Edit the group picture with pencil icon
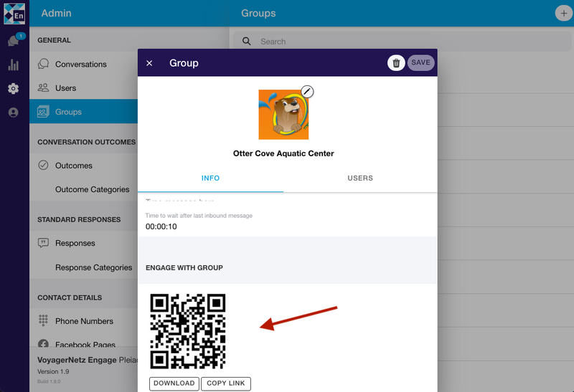Screen dimensions: 574x392 [307, 92]
